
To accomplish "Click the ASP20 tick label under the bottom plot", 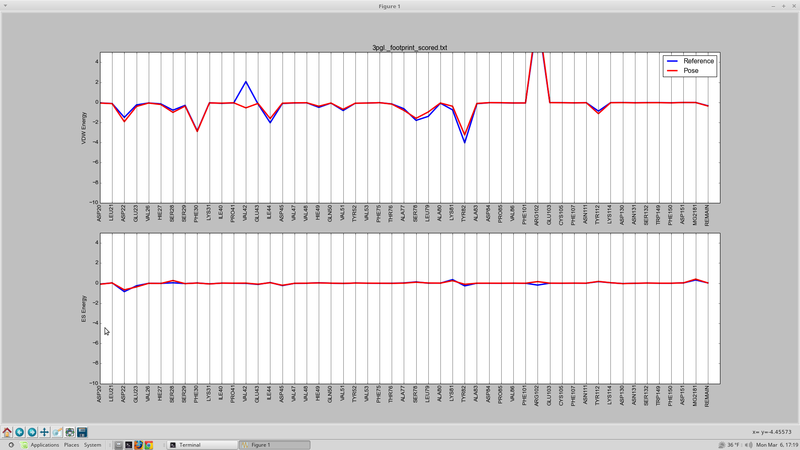I will [x=99, y=394].
